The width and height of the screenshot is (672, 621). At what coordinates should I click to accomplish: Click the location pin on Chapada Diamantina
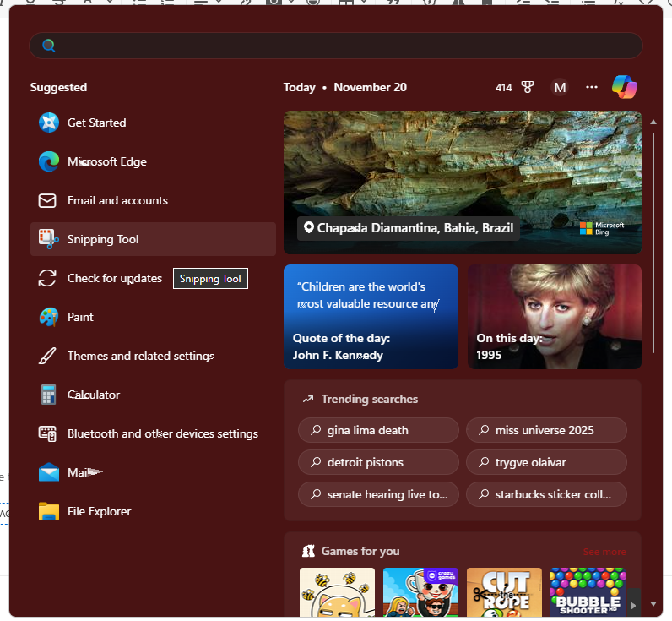click(309, 228)
